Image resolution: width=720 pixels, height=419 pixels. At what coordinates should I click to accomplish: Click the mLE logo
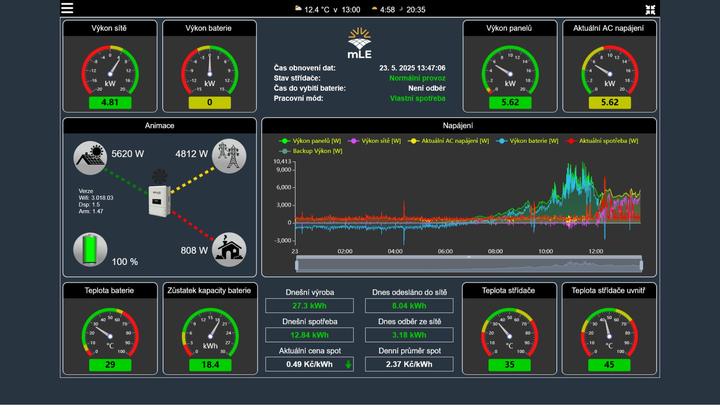pos(359,42)
